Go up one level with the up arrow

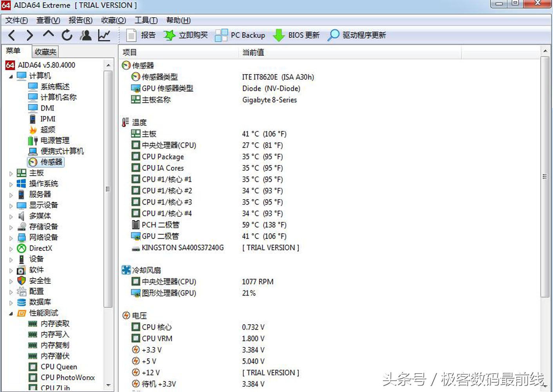tap(48, 34)
